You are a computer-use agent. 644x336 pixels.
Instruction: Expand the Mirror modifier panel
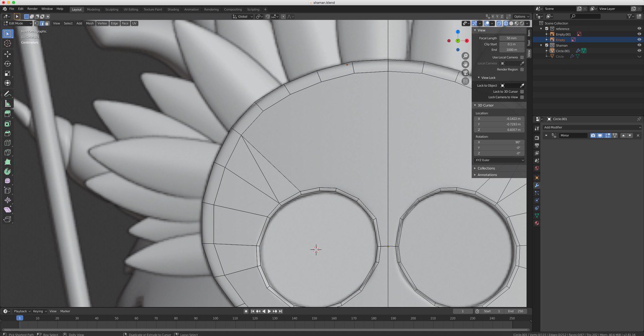point(546,136)
